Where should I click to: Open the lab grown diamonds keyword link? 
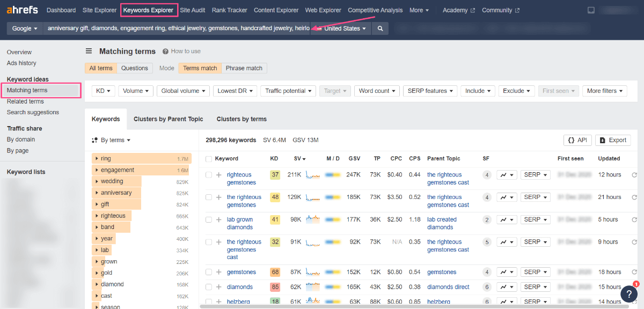pos(240,223)
